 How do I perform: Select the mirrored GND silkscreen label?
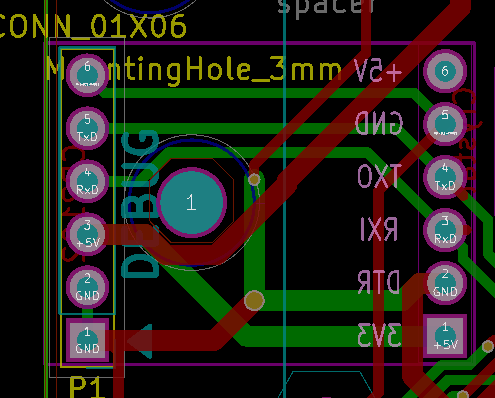379,123
